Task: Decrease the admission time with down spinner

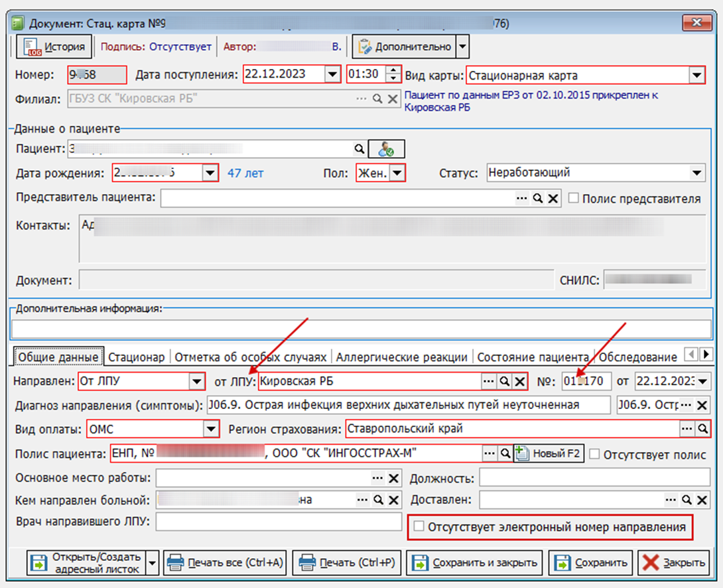Action: click(393, 78)
